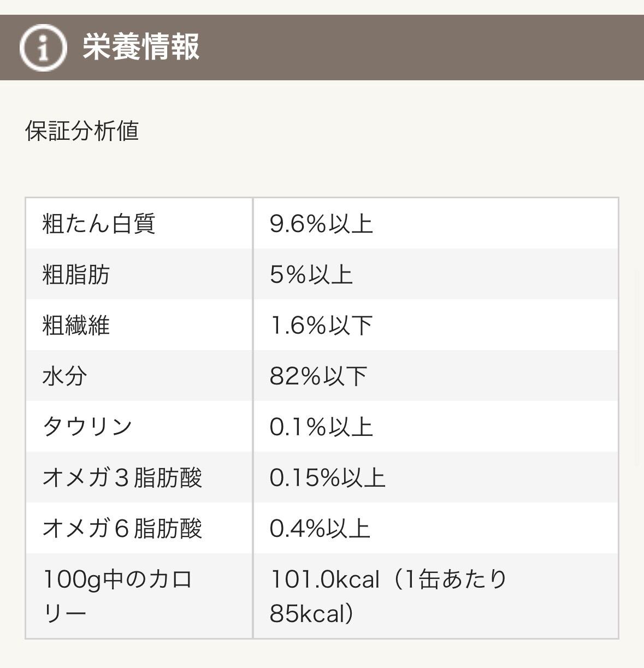644x668 pixels.
Task: Click the タウリン row label
Action: pyautogui.click(x=87, y=427)
